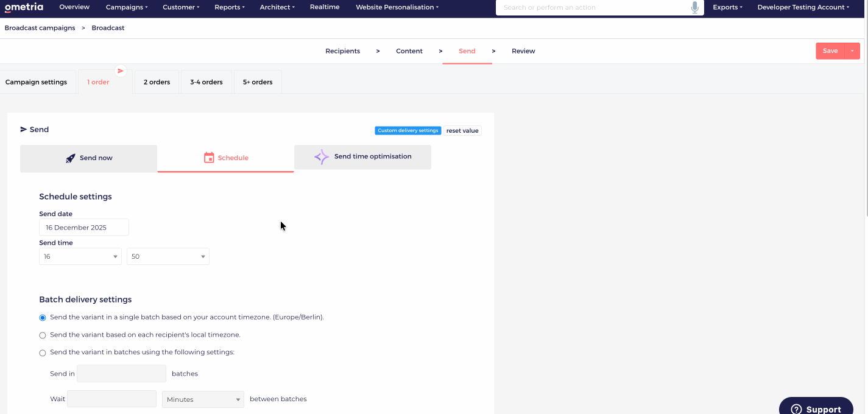Switch to 3-4 orders tab
Screen dimensions: 868x414
[x=206, y=82]
